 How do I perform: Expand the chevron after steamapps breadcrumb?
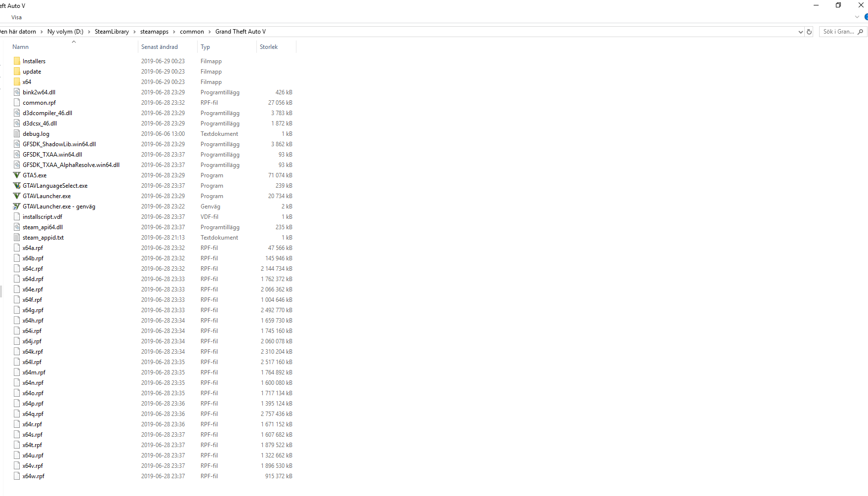coord(174,32)
